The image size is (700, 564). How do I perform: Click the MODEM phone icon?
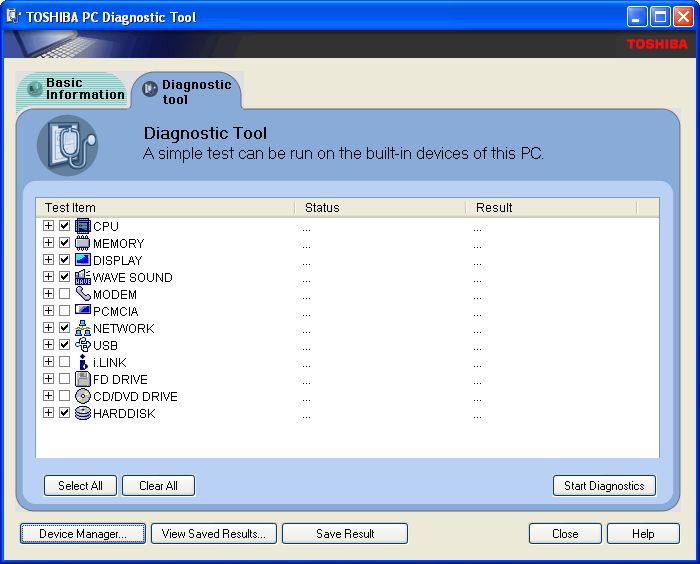click(83, 294)
